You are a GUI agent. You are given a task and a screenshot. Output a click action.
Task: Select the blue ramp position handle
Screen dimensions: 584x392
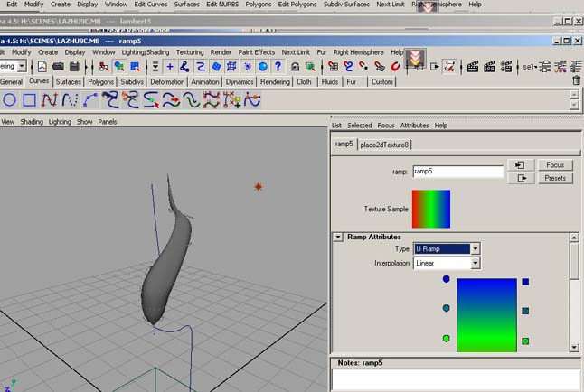(x=447, y=279)
